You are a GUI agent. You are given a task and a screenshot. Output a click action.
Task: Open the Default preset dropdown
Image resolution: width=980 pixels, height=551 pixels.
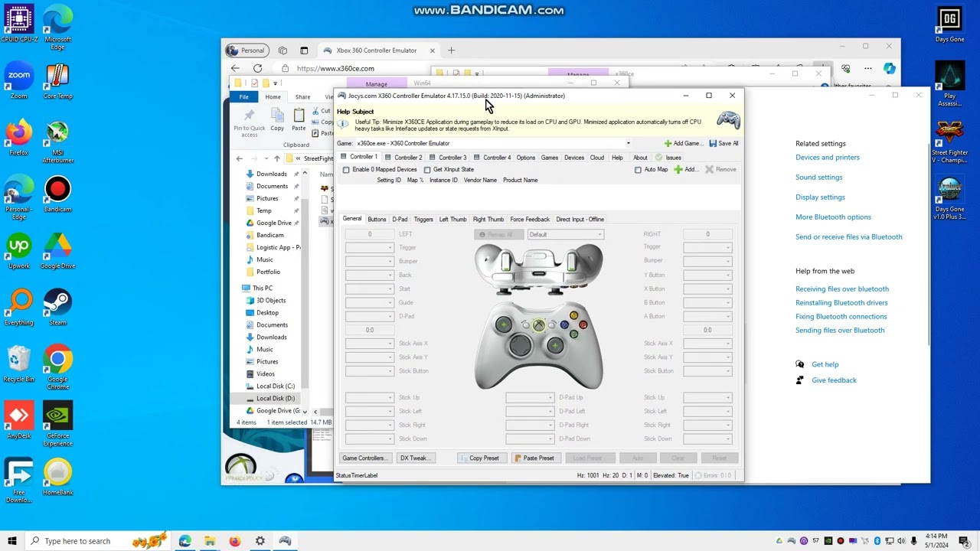pyautogui.click(x=565, y=234)
